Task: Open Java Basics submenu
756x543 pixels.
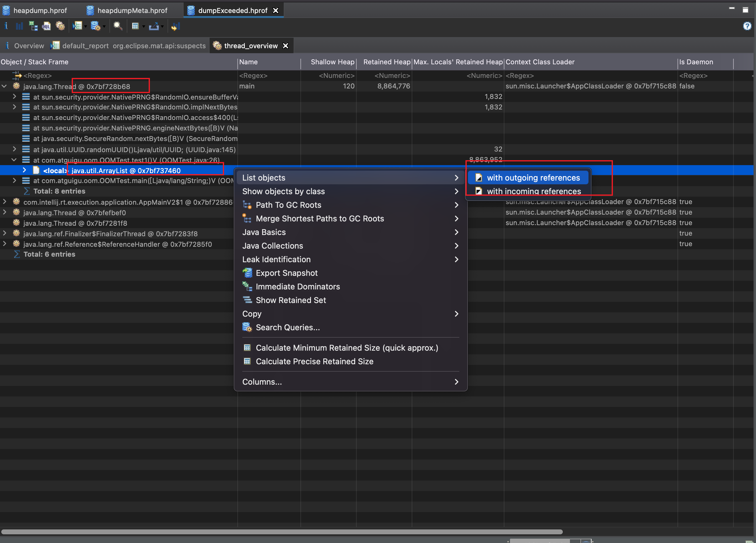Action: 351,232
